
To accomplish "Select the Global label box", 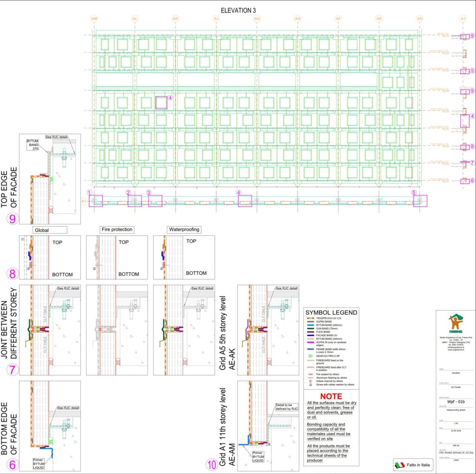I will [x=50, y=230].
